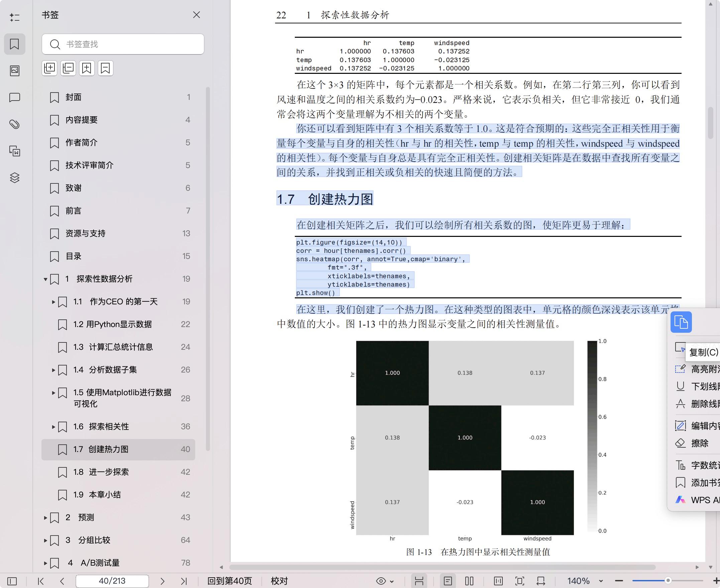
Task: Go to bookmark 1.8 进一步探索
Action: coord(118,472)
